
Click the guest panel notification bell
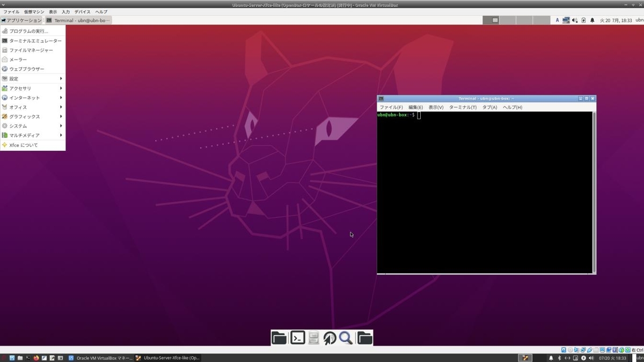pos(592,20)
